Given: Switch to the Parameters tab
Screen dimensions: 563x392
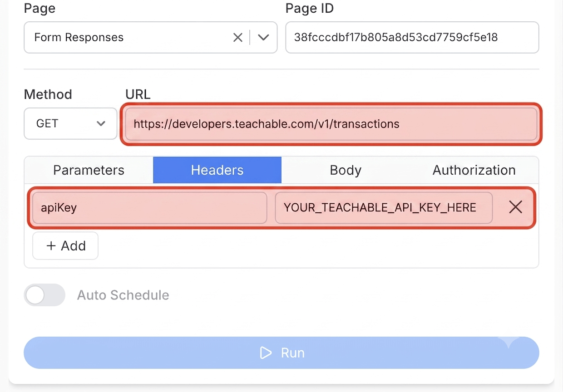Looking at the screenshot, I should pyautogui.click(x=89, y=170).
